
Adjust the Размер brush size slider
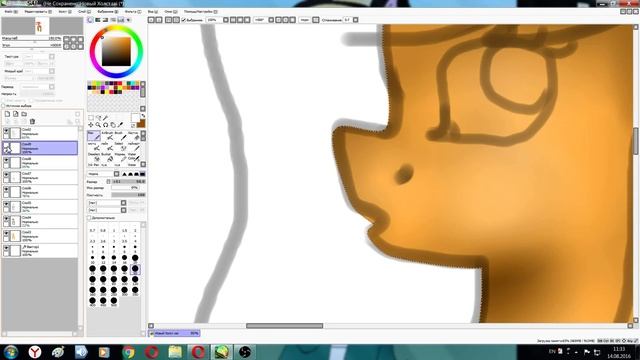point(128,181)
